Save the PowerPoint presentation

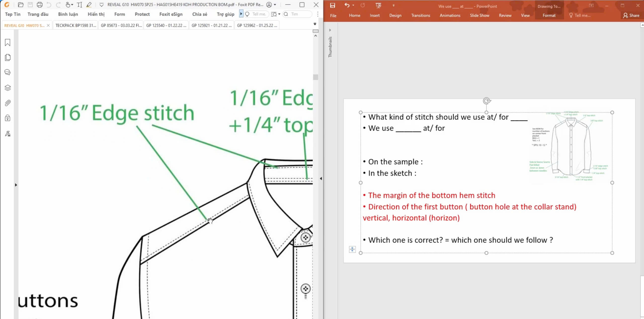point(332,6)
